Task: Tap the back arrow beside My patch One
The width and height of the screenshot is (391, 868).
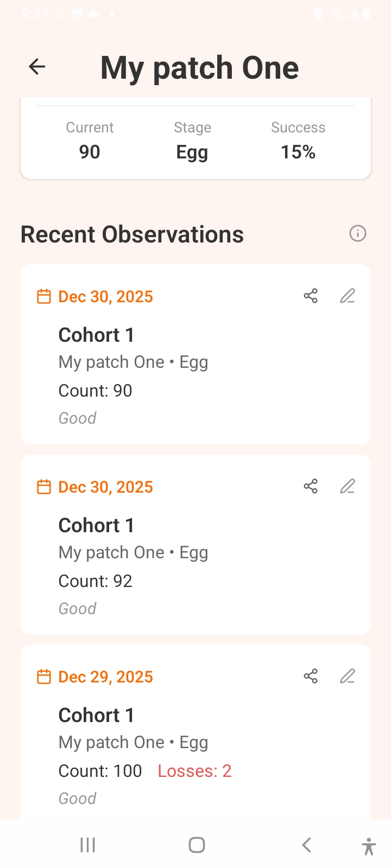Action: [x=37, y=67]
